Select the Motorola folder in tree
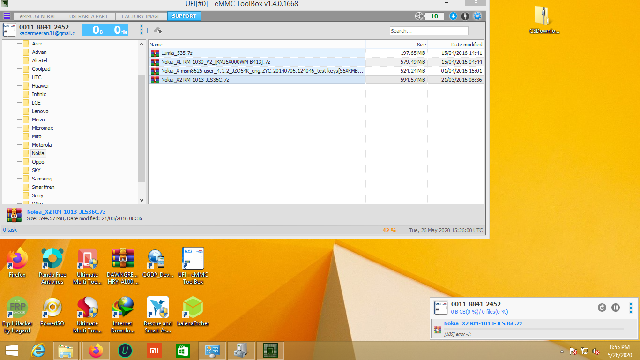Screen dimensions: 640x360 pyautogui.click(x=42, y=145)
